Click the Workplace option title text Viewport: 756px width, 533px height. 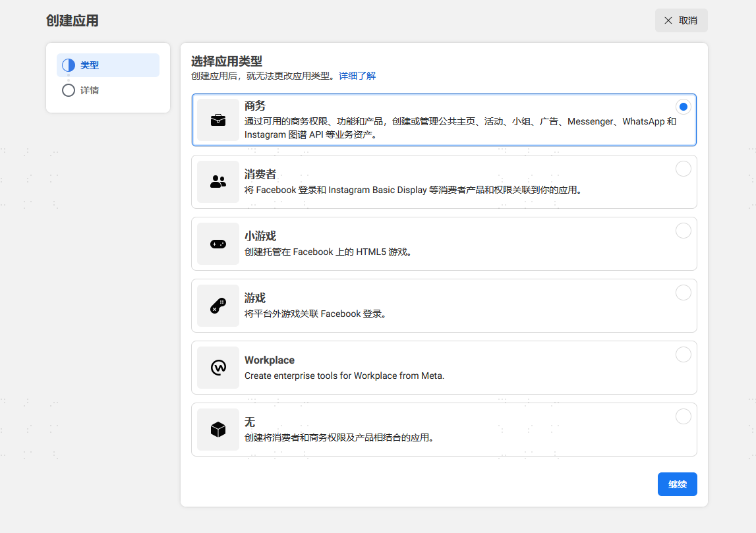269,360
